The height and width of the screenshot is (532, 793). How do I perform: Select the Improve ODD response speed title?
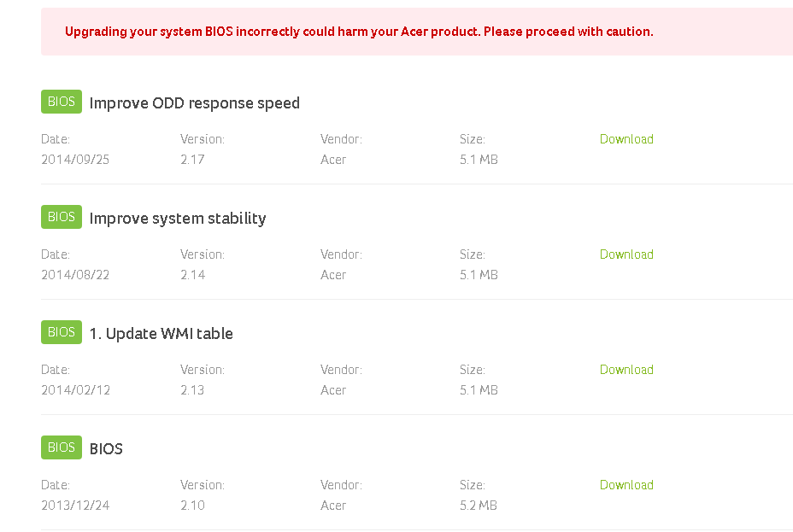(194, 103)
